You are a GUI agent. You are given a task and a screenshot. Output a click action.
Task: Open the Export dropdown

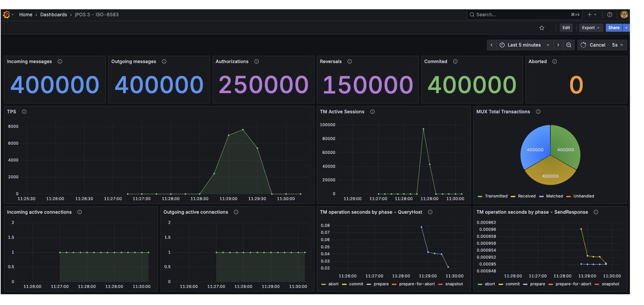point(591,28)
